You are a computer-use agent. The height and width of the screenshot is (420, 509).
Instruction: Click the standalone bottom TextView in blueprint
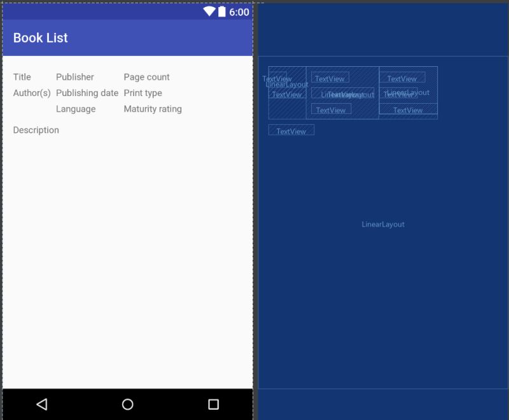291,130
